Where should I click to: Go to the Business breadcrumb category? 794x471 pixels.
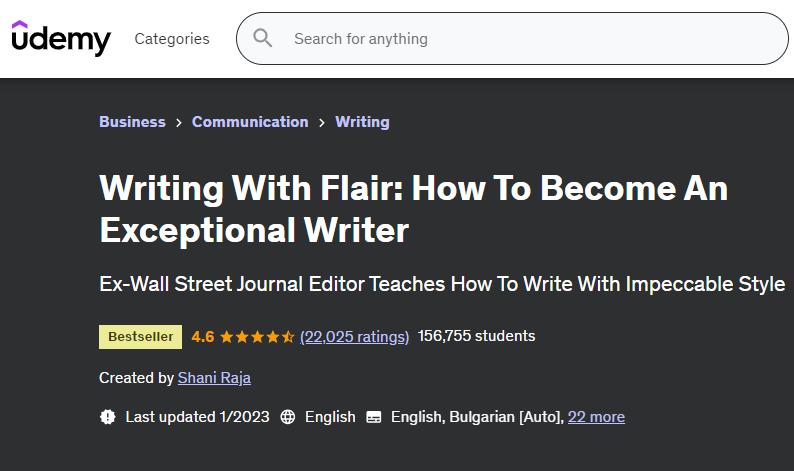132,122
